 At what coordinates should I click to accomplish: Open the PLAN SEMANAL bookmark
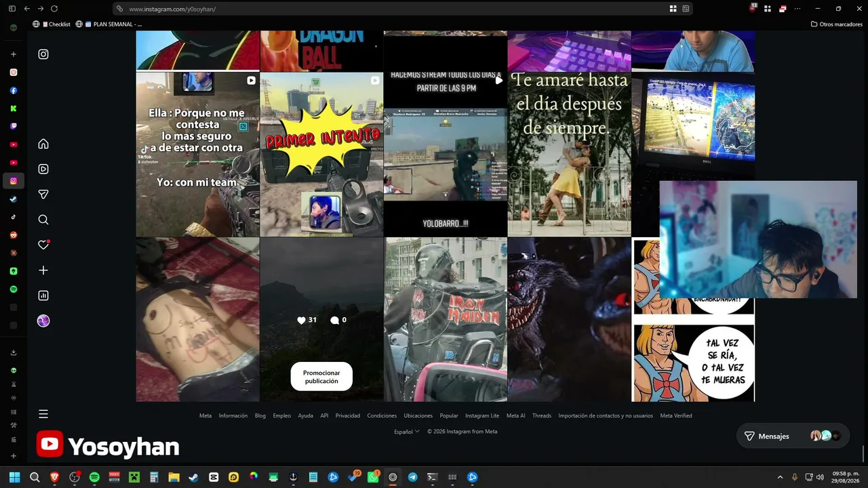click(x=108, y=24)
